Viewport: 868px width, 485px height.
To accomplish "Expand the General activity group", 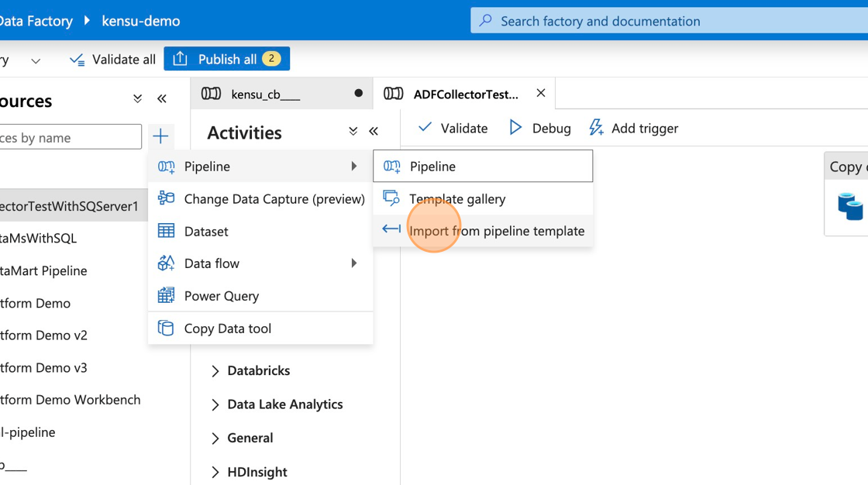I will tap(215, 439).
